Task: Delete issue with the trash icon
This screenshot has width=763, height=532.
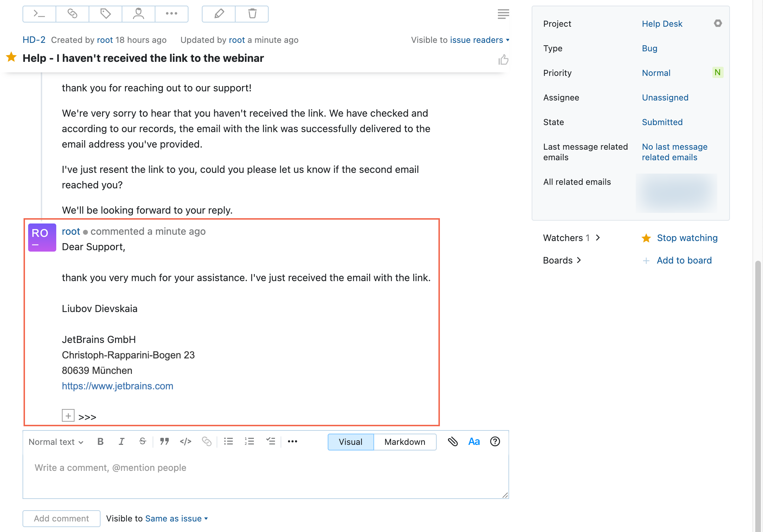Action: tap(252, 14)
